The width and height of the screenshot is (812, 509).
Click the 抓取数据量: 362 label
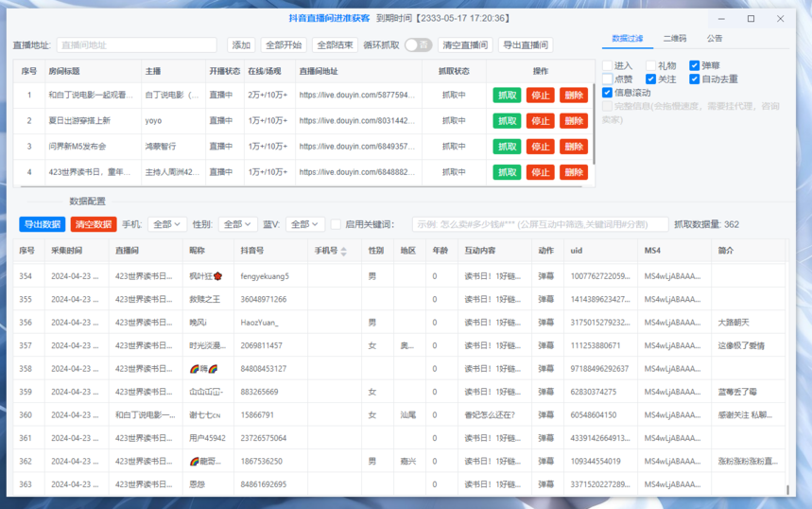pyautogui.click(x=706, y=224)
